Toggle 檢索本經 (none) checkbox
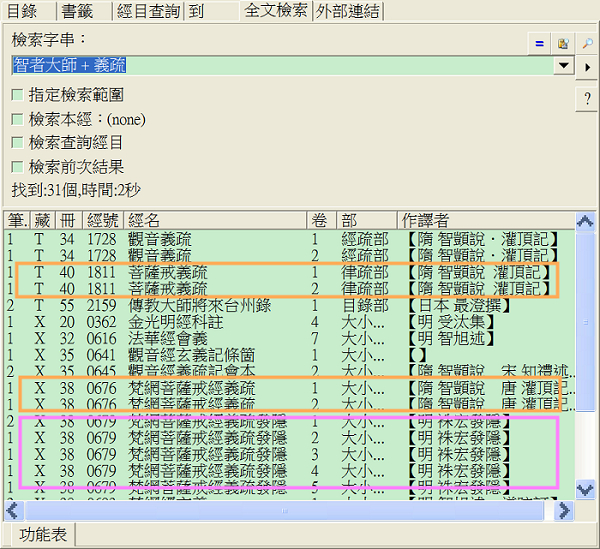Image resolution: width=600 pixels, height=549 pixels. (x=17, y=119)
